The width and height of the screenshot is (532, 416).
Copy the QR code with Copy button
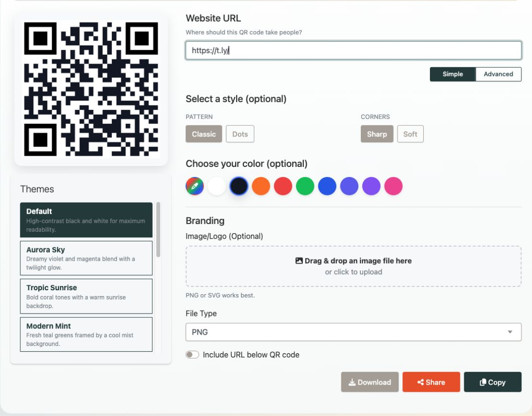point(493,382)
